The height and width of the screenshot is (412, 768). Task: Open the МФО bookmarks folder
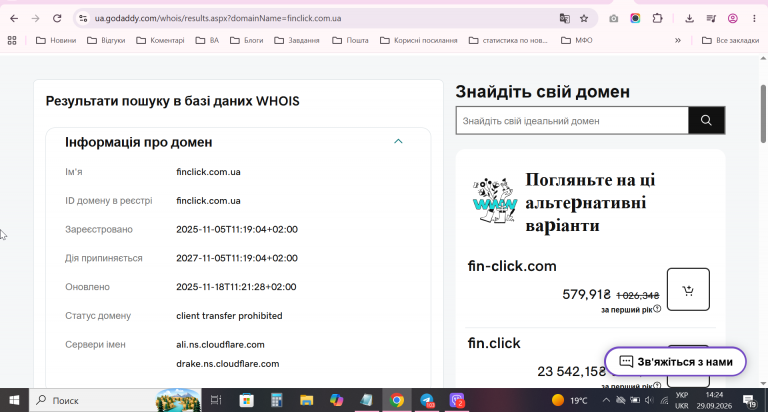pyautogui.click(x=576, y=40)
